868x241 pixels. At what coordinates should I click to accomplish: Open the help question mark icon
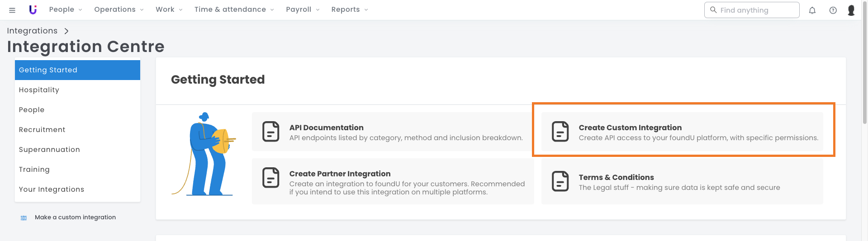tap(833, 10)
